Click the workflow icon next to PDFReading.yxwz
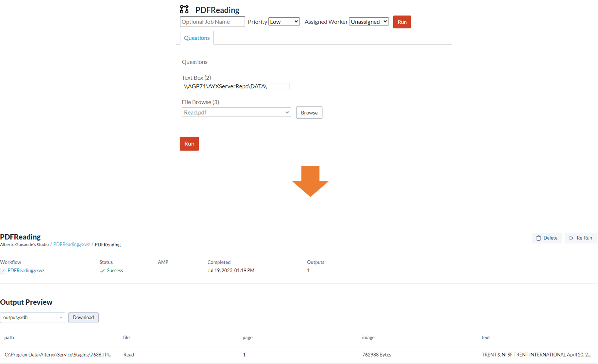 (3, 270)
